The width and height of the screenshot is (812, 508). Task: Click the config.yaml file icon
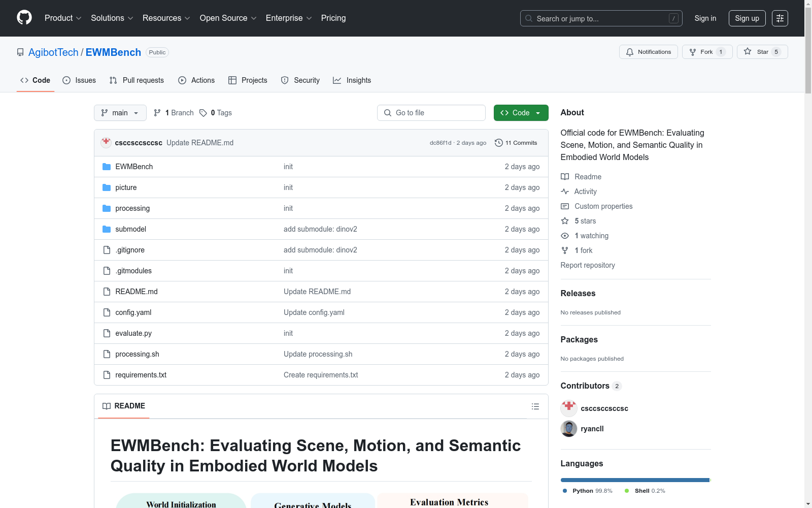pos(107,312)
